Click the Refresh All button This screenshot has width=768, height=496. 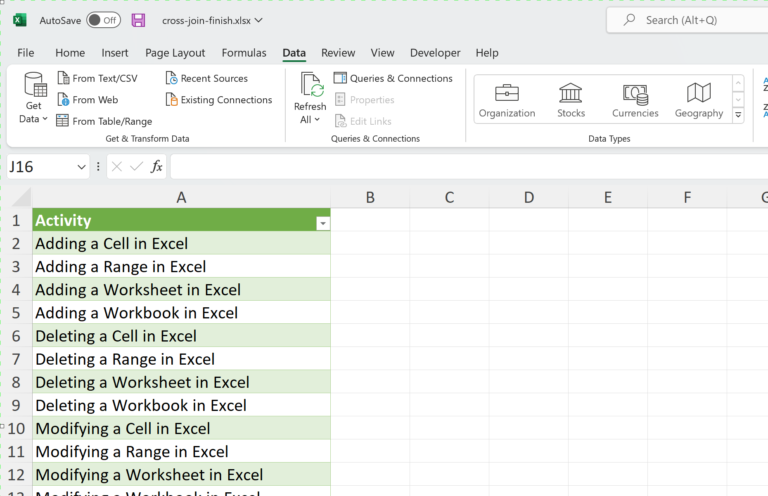pyautogui.click(x=310, y=99)
